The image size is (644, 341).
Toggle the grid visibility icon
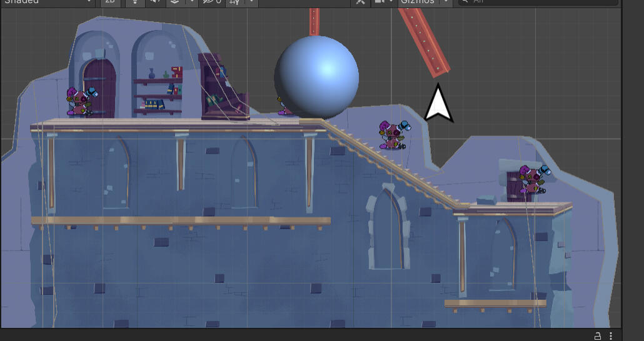tap(235, 2)
